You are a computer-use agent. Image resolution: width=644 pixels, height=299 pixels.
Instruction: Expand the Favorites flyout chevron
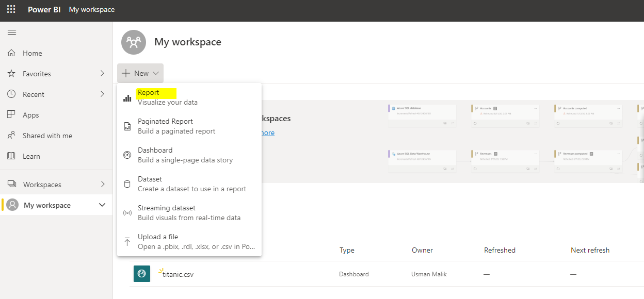point(102,74)
